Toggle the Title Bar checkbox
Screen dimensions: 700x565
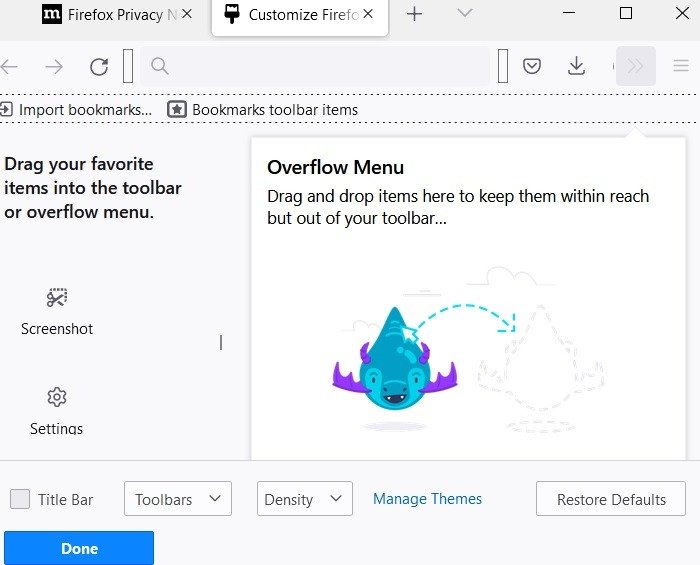pyautogui.click(x=20, y=499)
